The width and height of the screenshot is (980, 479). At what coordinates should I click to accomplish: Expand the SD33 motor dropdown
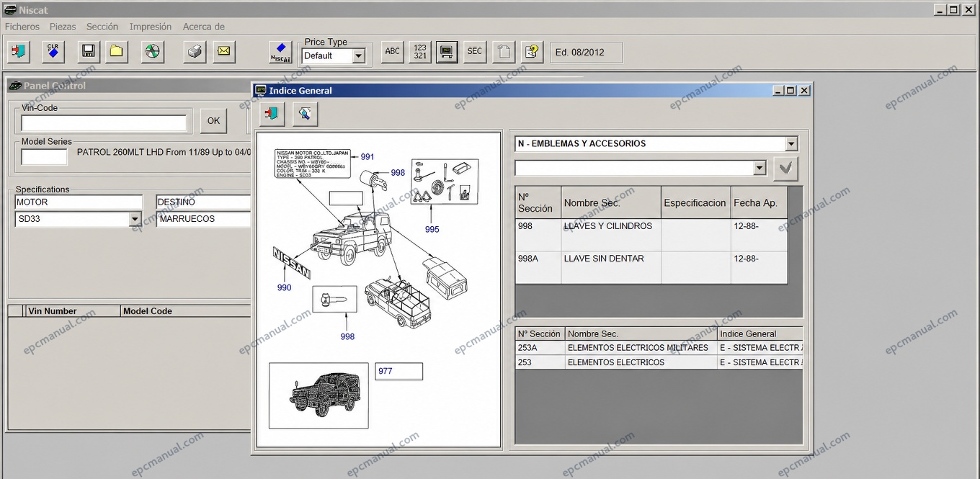click(135, 219)
